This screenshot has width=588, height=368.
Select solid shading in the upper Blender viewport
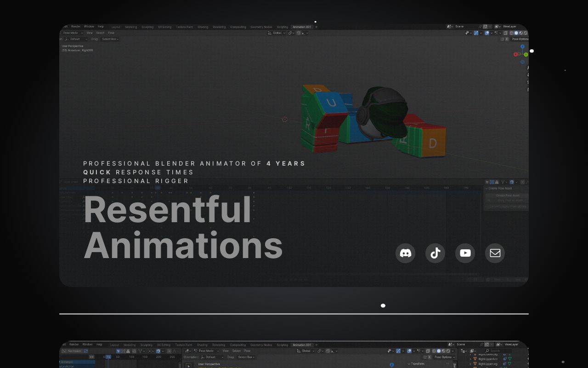point(515,33)
